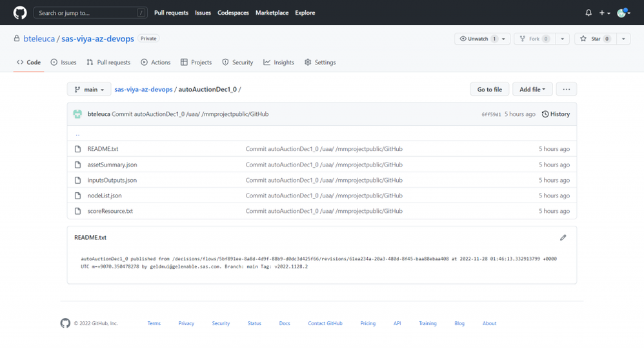Click the file icon beside nodeList.json
This screenshot has width=644, height=349.
pyautogui.click(x=78, y=195)
